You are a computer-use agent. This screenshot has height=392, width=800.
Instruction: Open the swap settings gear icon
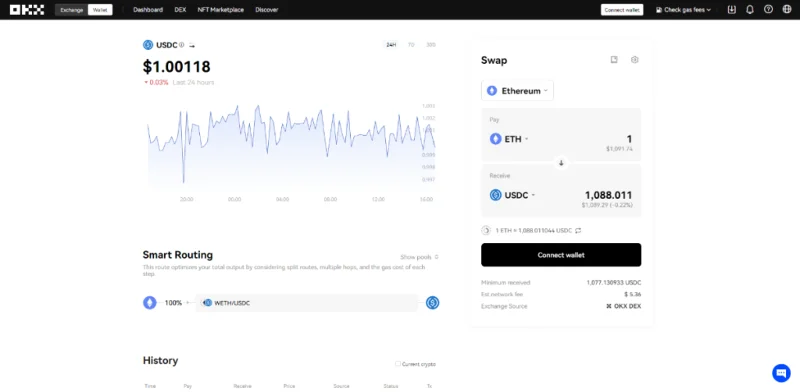635,60
